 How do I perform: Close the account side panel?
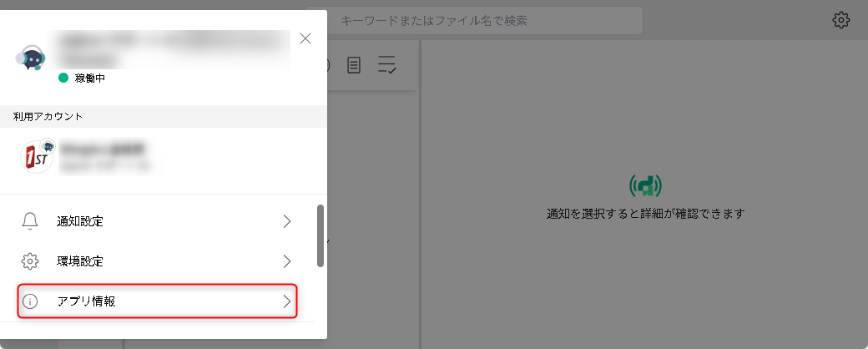[x=305, y=38]
